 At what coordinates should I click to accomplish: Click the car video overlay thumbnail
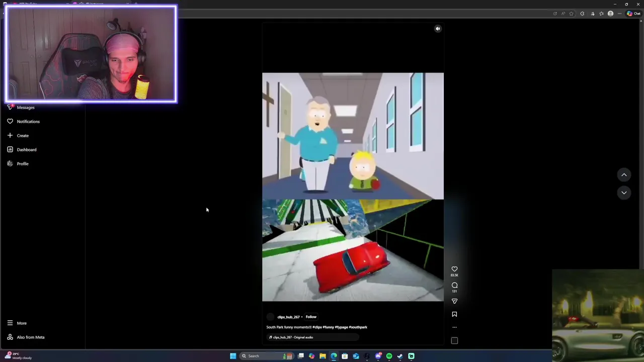coord(598,316)
